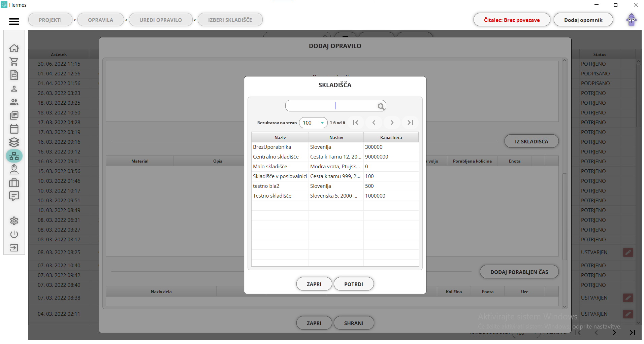
Task: Sort by Naziv column header
Action: coord(280,137)
